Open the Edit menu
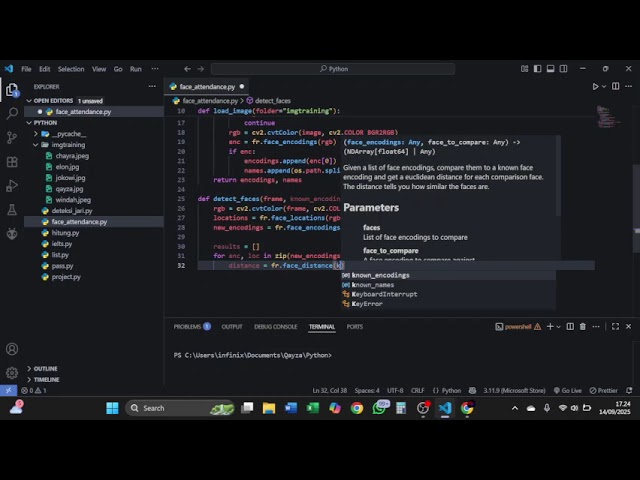Viewport: 640px width, 480px height. [x=44, y=69]
